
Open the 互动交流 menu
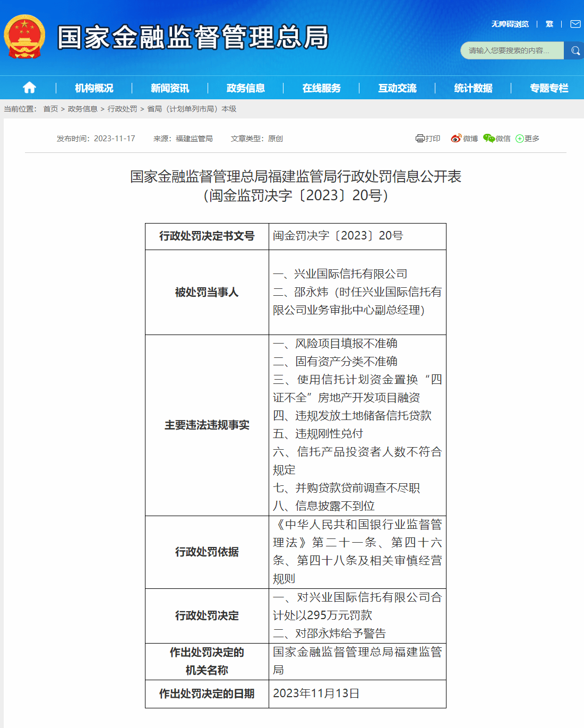click(x=398, y=88)
